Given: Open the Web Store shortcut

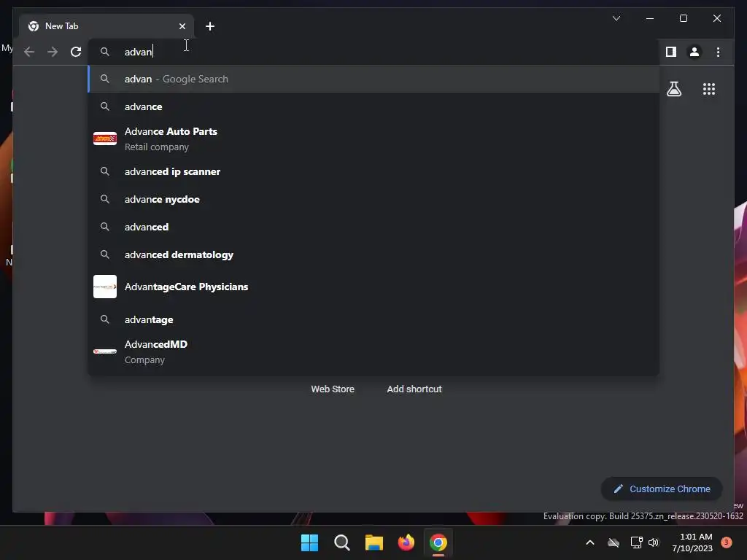Looking at the screenshot, I should coord(333,389).
